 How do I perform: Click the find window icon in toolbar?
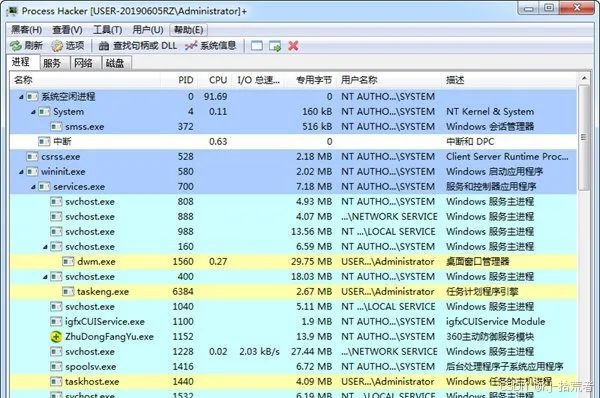click(257, 46)
